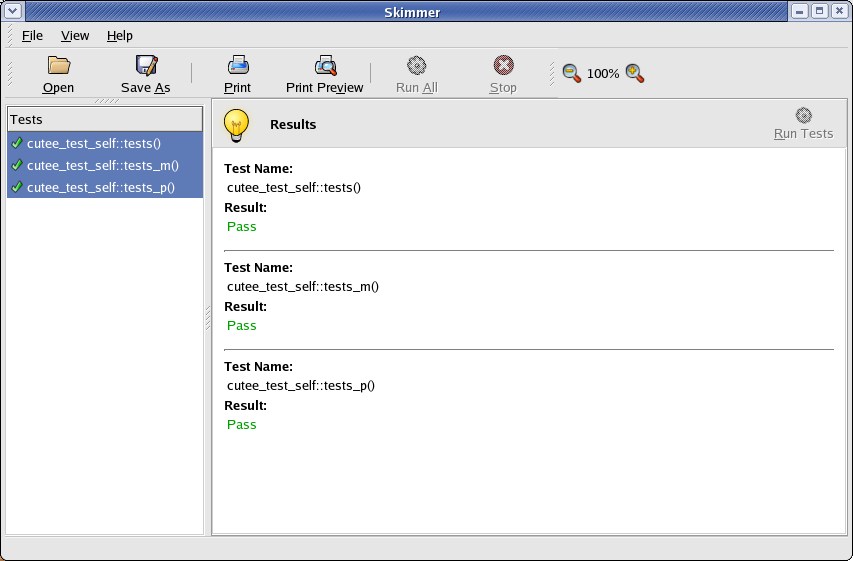Click the light bulb Results icon

[x=236, y=125]
